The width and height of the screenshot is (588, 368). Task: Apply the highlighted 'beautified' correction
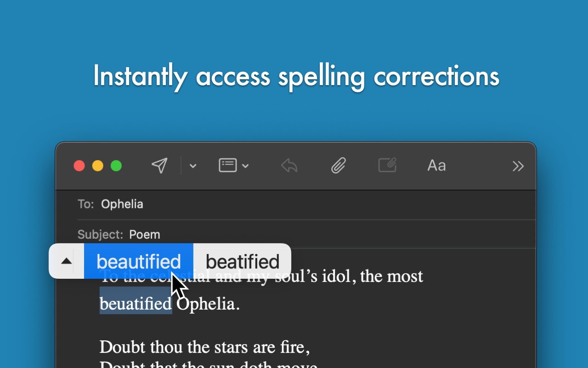(137, 261)
